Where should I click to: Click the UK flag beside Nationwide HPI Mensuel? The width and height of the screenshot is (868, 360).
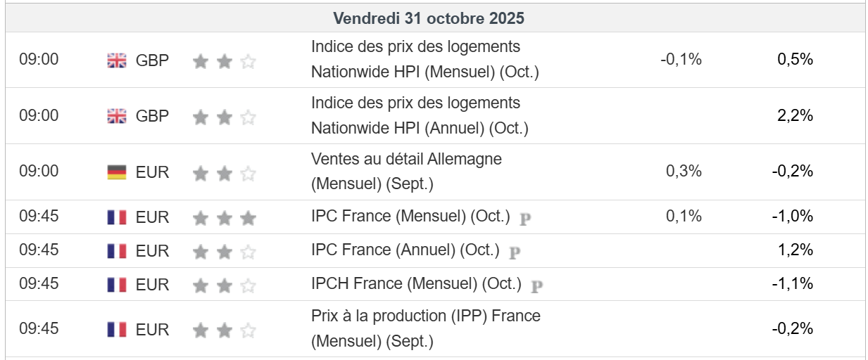(117, 60)
